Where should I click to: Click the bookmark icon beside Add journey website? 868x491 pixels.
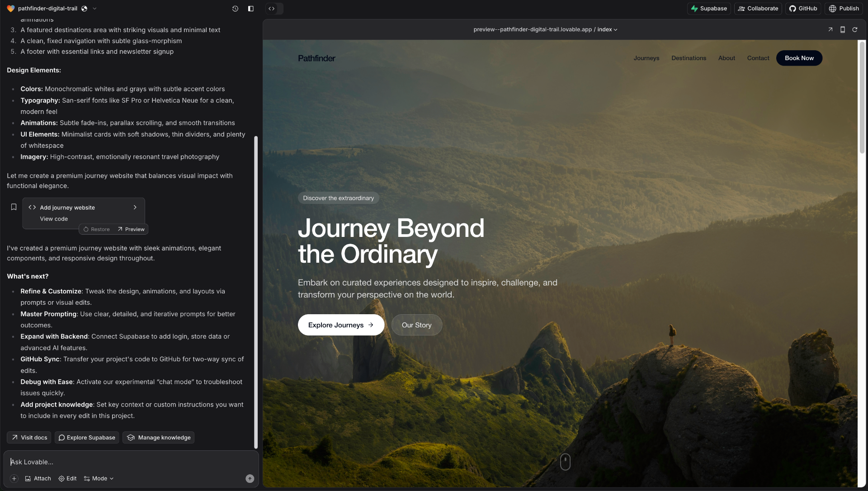click(x=14, y=207)
